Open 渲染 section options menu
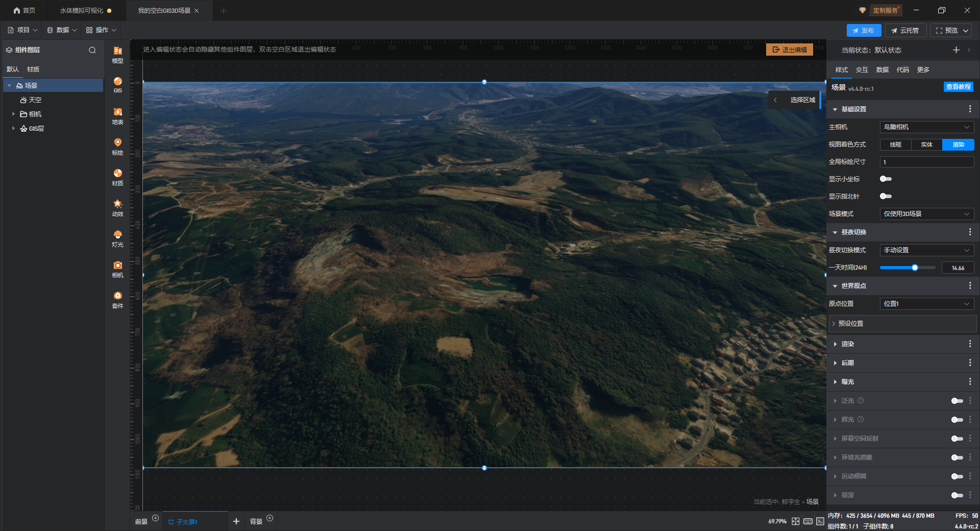The image size is (980, 531). pos(970,344)
